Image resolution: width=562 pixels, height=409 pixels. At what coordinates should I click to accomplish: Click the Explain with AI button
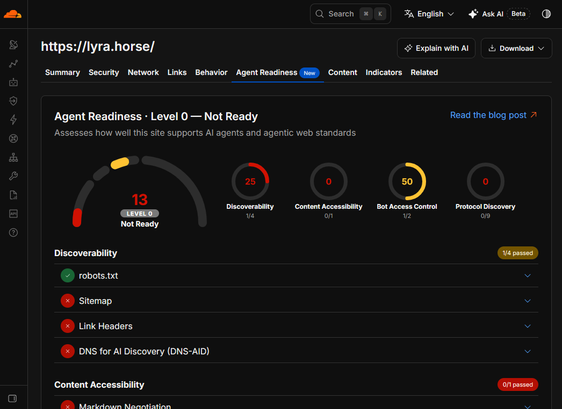pyautogui.click(x=436, y=48)
